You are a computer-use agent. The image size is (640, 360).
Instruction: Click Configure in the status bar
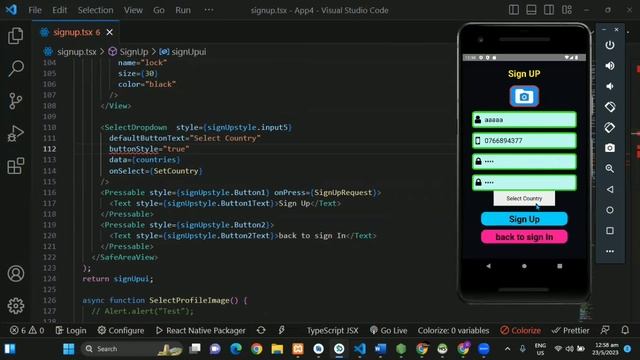120,330
